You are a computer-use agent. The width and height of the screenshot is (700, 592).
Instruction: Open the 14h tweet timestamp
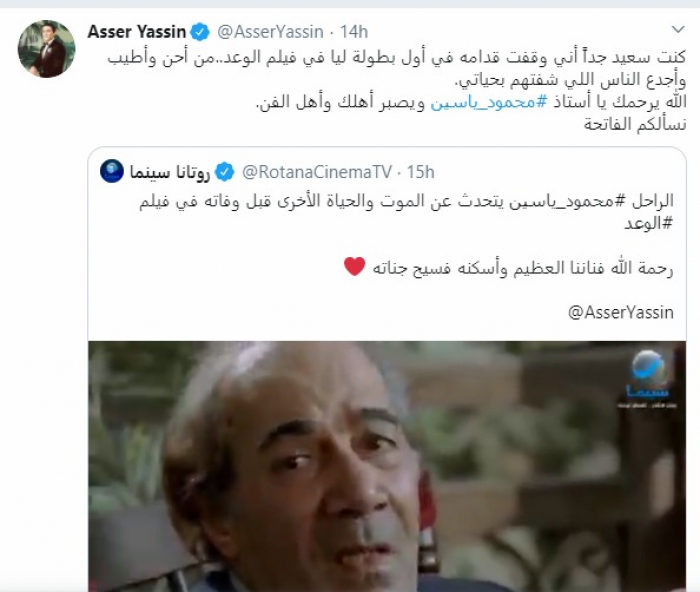coord(354,32)
